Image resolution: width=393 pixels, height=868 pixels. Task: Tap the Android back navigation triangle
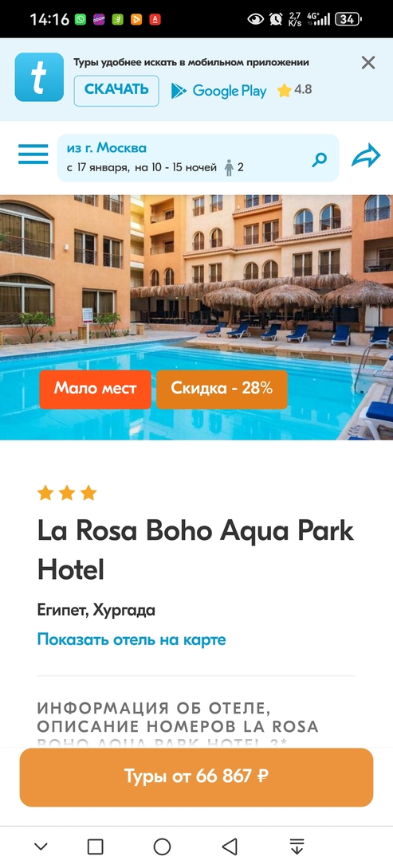(x=230, y=846)
